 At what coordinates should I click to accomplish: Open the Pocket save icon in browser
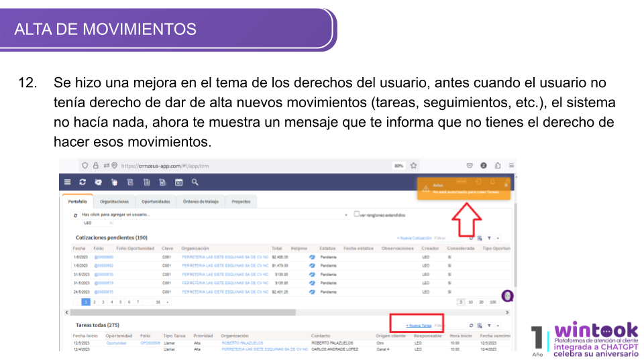(x=470, y=166)
